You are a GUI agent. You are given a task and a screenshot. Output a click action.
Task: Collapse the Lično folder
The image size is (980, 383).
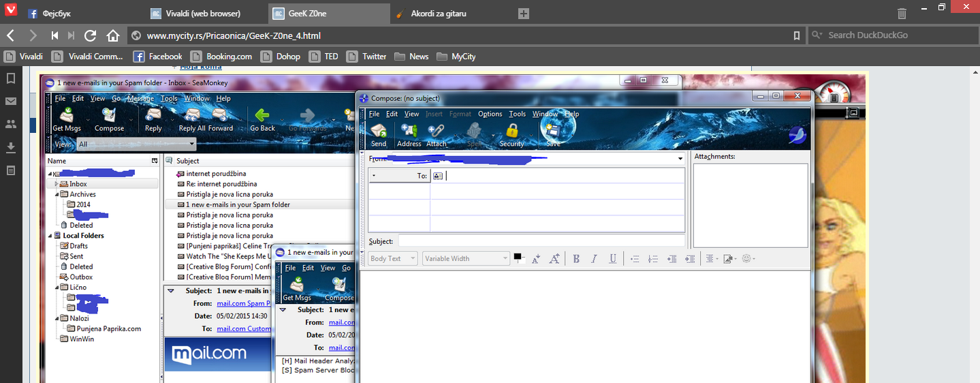57,288
